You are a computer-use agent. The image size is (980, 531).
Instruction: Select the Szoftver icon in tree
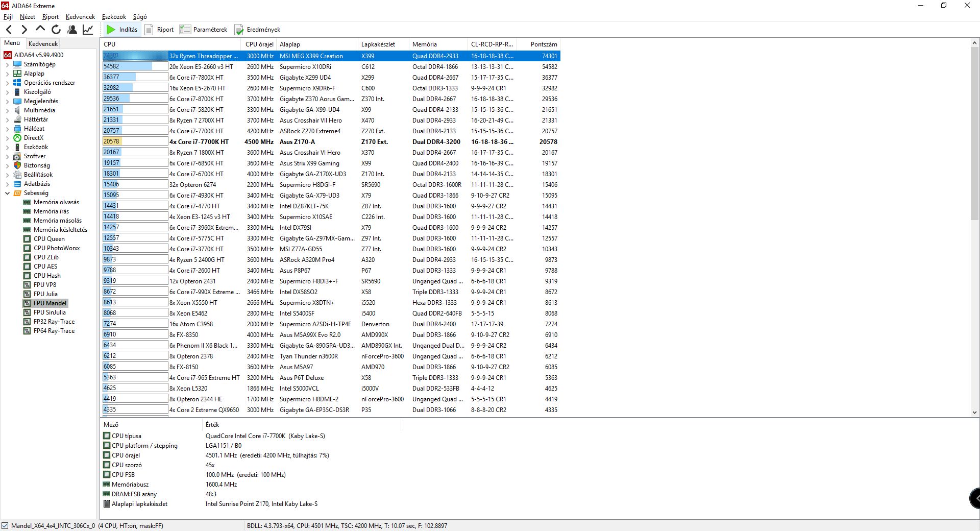coord(17,156)
